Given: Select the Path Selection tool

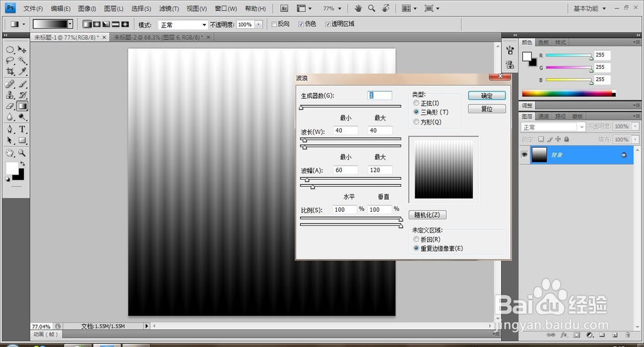Looking at the screenshot, I should pos(10,140).
